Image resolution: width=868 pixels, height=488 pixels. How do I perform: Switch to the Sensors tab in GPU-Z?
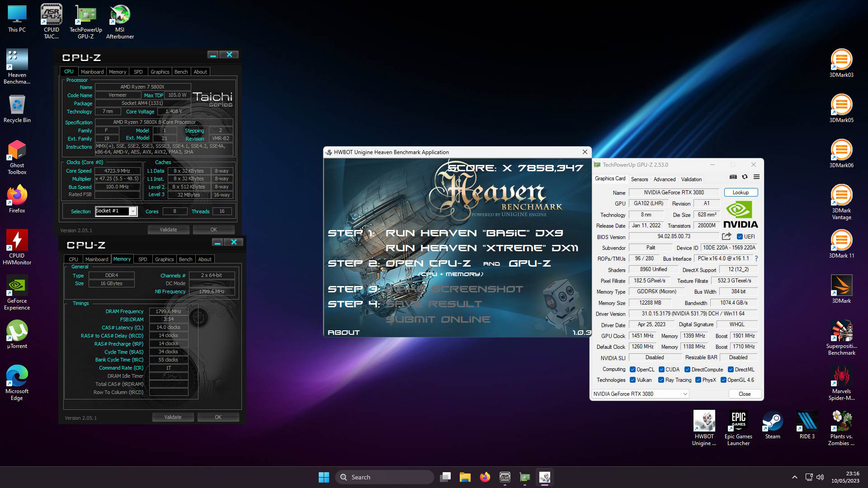tap(639, 179)
